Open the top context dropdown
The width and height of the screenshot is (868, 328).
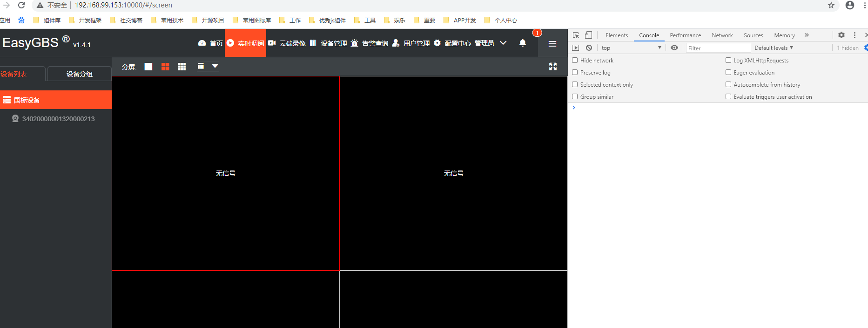pos(631,48)
